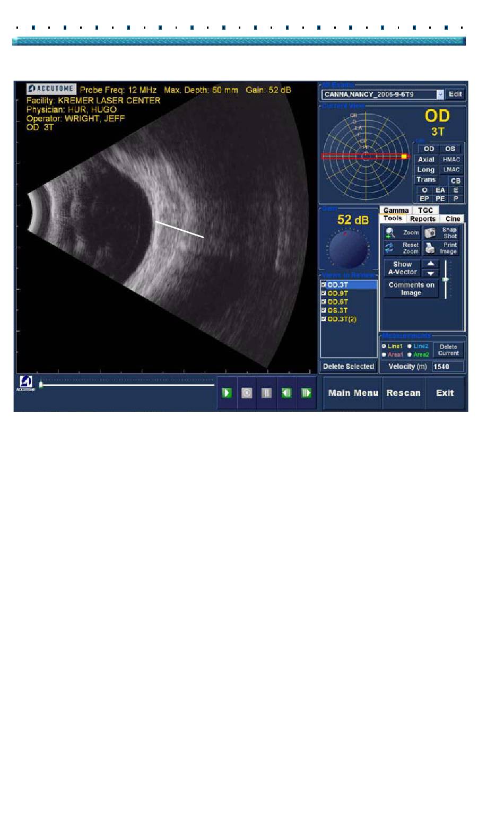Click the Stop playback button
Image resolution: width=504 pixels, height=824 pixels.
[247, 393]
